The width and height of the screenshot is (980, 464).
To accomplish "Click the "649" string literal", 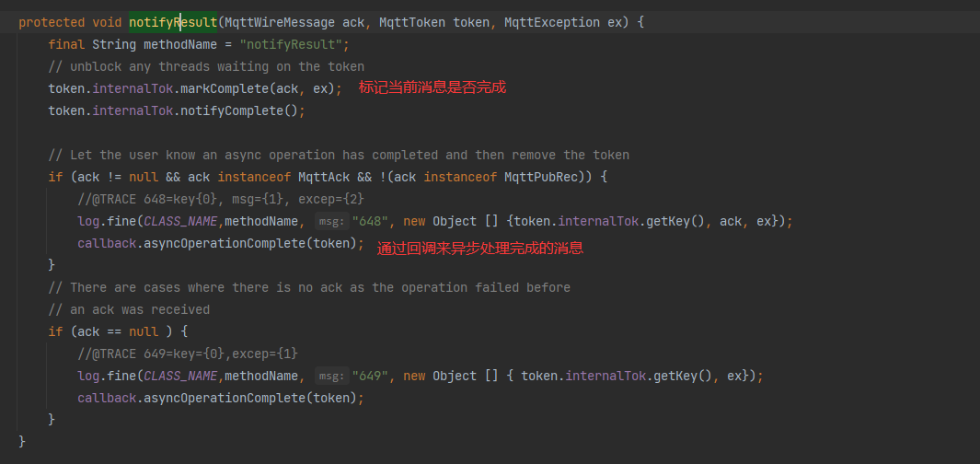I will pos(371,376).
